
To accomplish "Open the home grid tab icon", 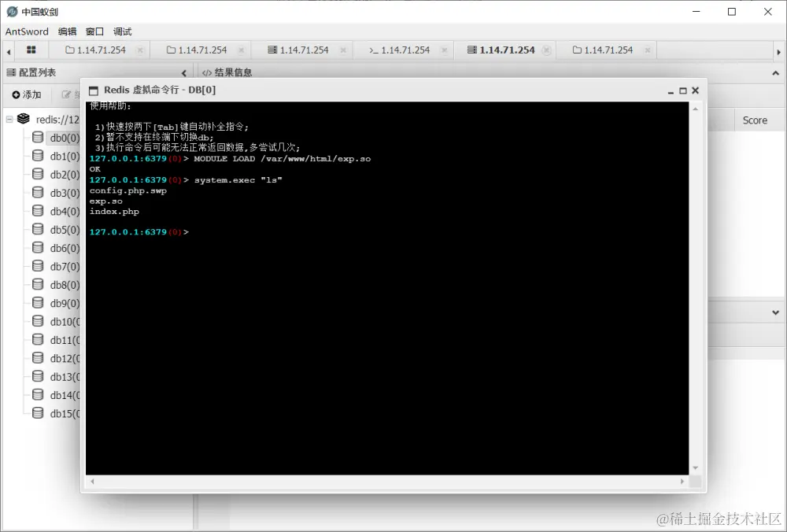I will [31, 50].
